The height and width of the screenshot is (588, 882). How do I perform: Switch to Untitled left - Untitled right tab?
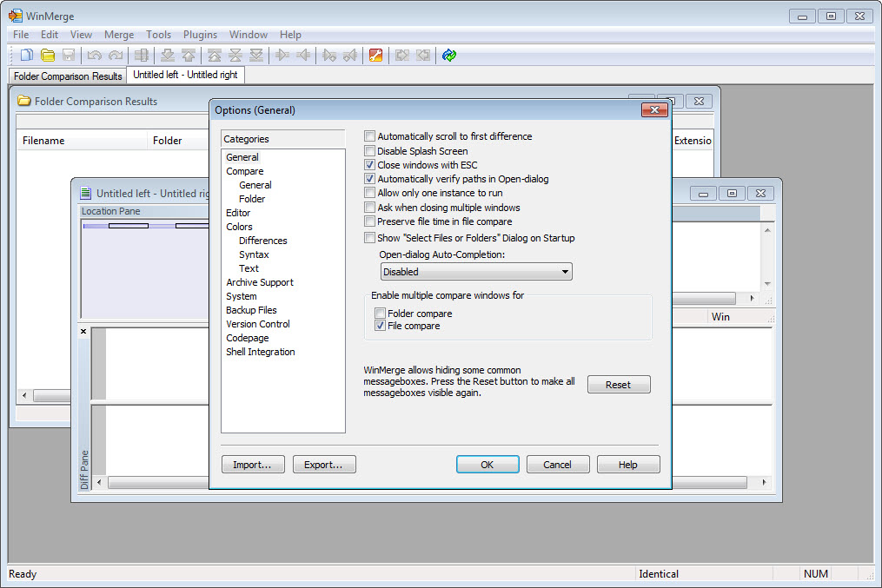click(x=186, y=75)
